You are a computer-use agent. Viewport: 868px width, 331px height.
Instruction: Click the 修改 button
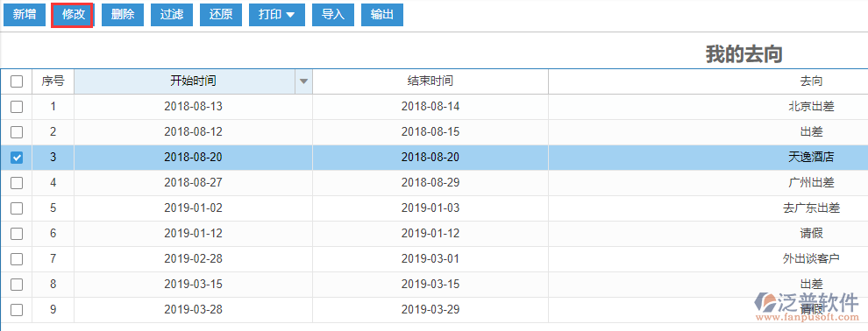[73, 15]
